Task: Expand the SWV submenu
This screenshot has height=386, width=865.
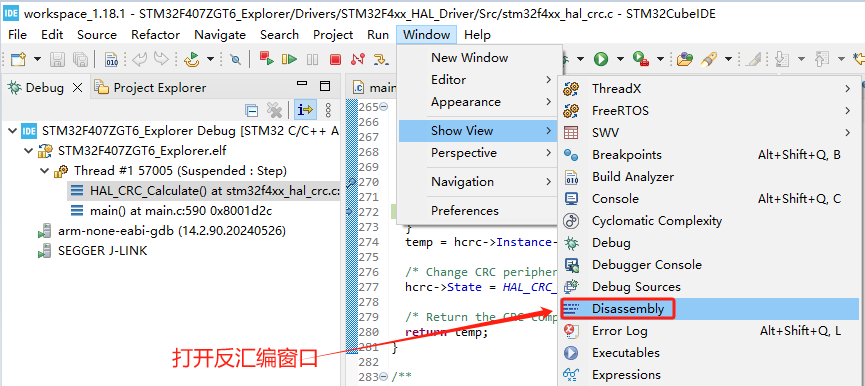Action: pos(709,133)
